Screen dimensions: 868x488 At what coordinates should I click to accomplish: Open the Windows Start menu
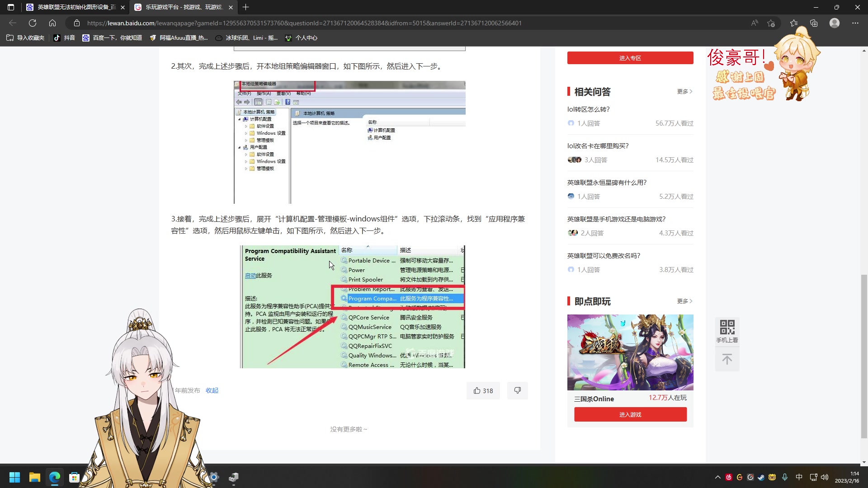[x=15, y=477]
